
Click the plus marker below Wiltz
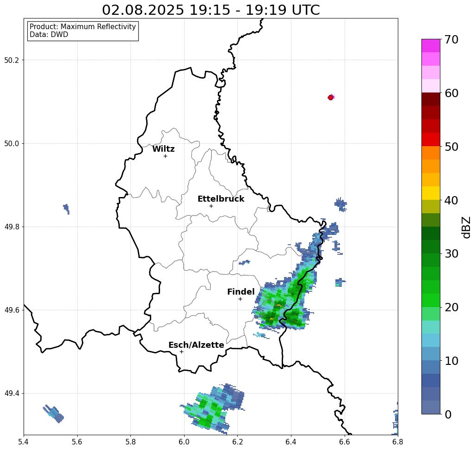click(165, 156)
